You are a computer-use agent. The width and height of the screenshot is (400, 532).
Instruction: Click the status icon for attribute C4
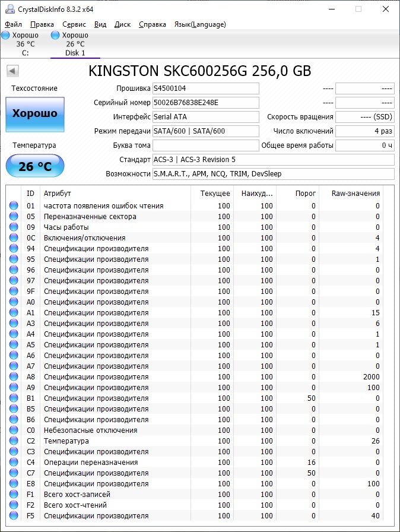pos(14,462)
